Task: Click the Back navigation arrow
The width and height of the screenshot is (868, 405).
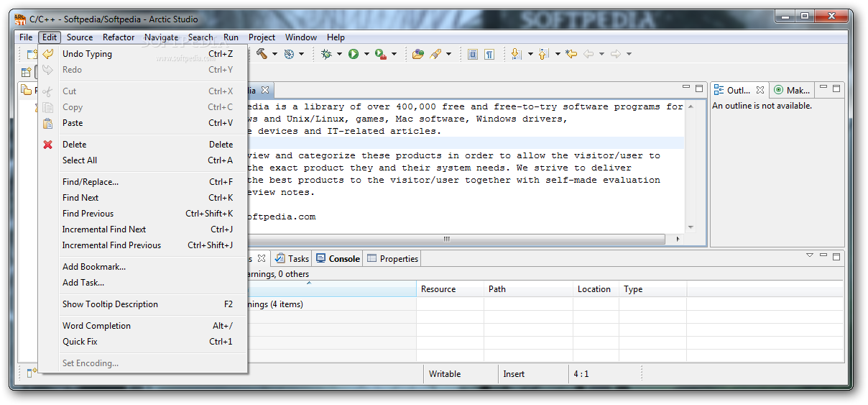Action: [x=588, y=54]
